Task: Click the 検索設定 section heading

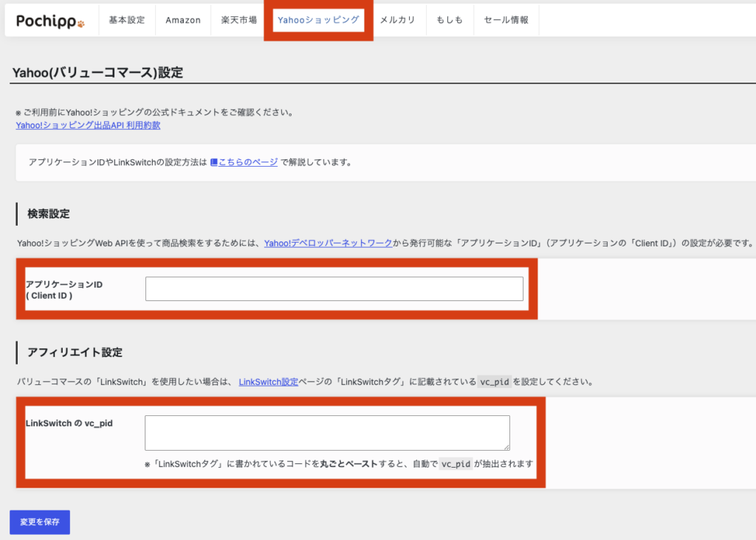Action: (49, 214)
